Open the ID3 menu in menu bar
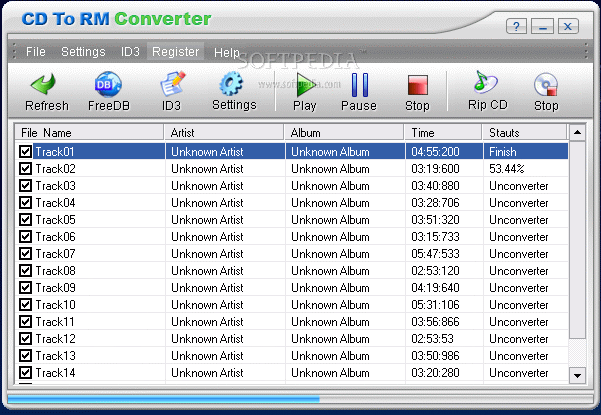Image resolution: width=601 pixels, height=415 pixels. coord(130,51)
